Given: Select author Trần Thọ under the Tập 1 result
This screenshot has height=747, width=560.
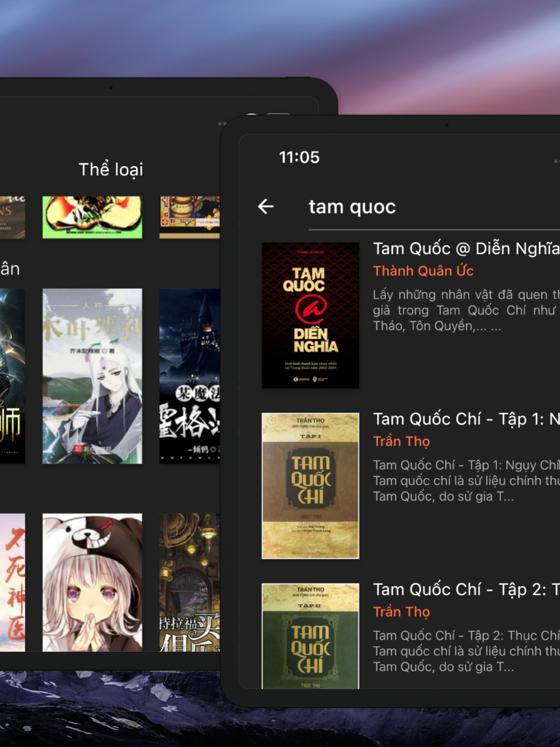Looking at the screenshot, I should 402,441.
